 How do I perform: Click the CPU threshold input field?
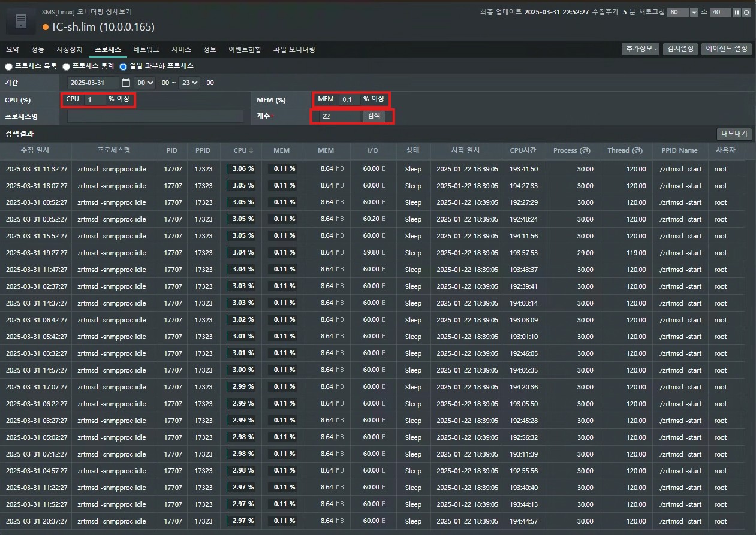coord(95,99)
